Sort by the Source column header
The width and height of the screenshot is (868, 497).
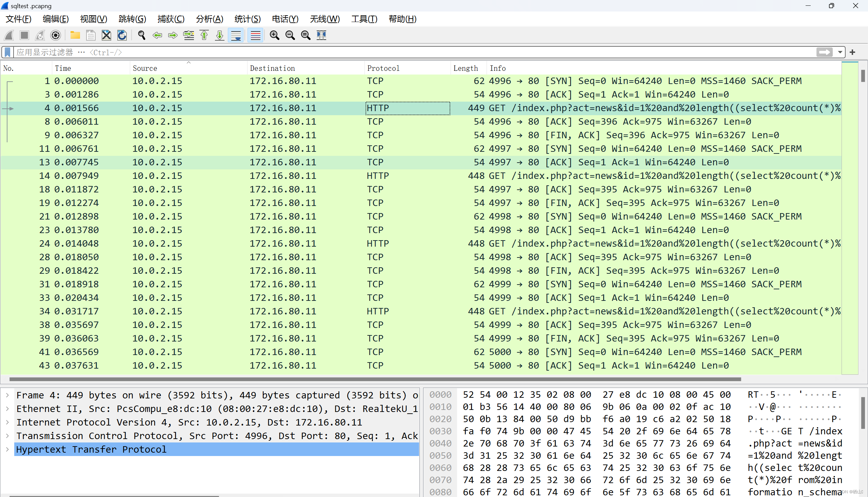point(188,68)
